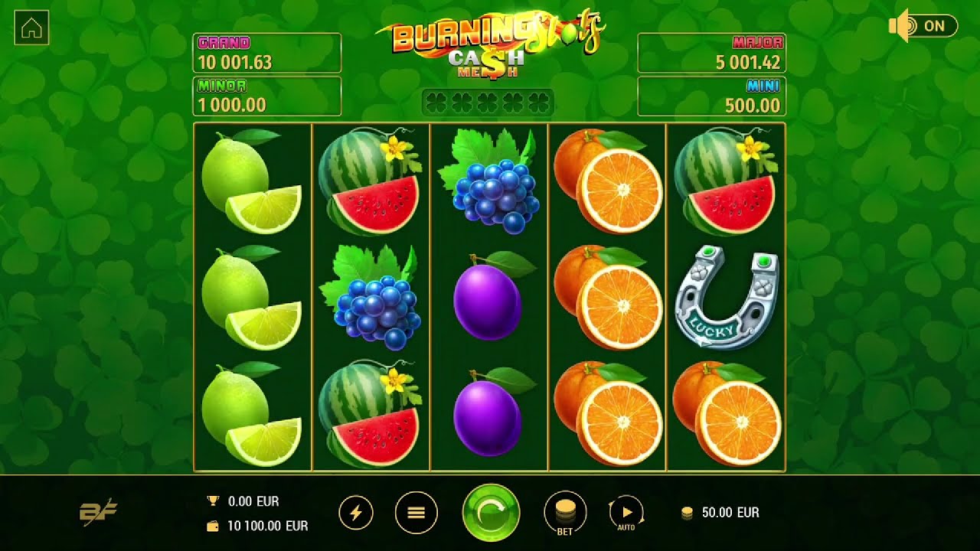Open the hamburger menu
The height and width of the screenshot is (551, 980).
[x=416, y=513]
